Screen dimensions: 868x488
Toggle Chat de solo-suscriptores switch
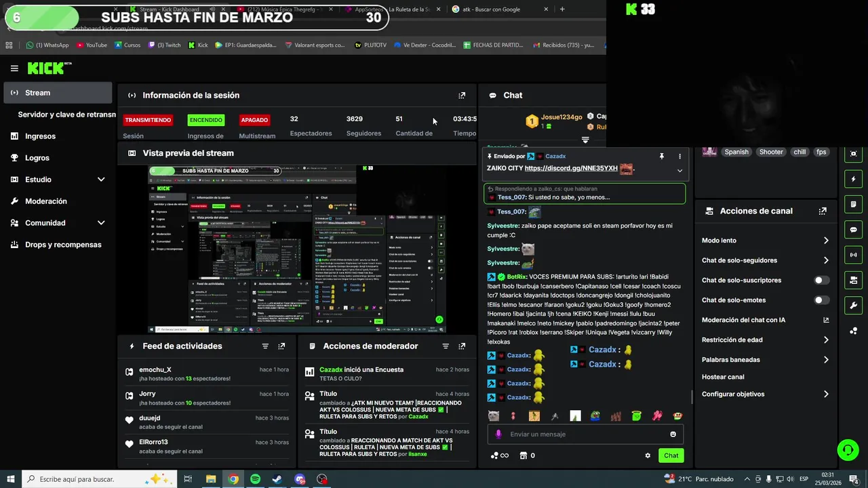click(x=821, y=280)
